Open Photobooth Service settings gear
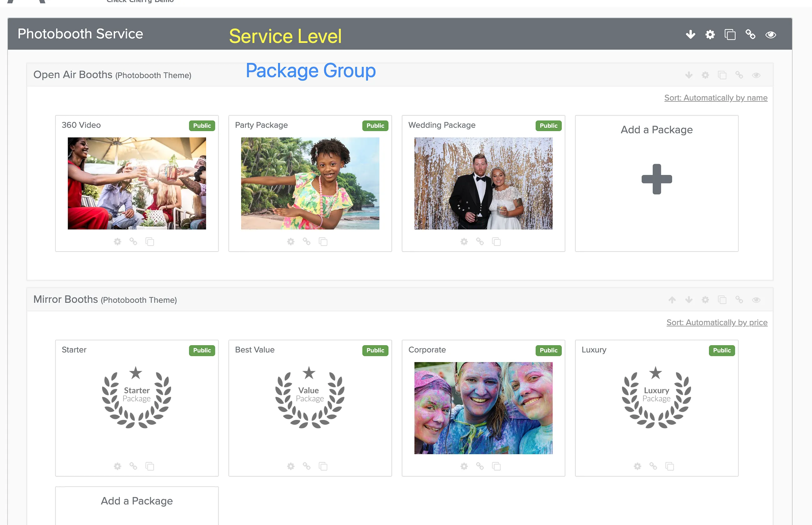This screenshot has height=525, width=812. point(710,34)
